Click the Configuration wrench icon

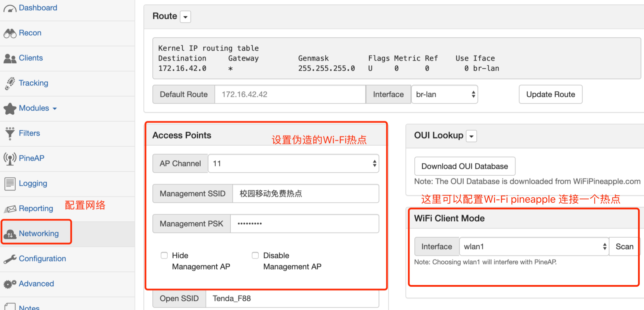tap(10, 259)
